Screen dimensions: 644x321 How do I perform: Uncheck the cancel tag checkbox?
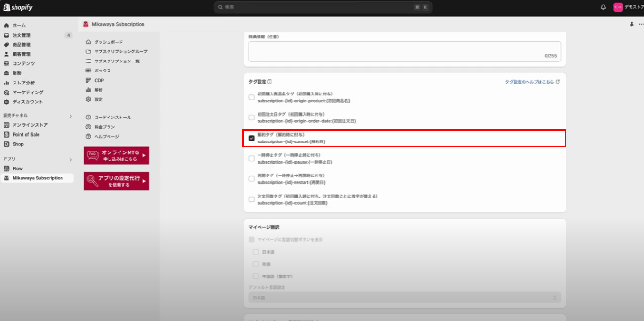pos(251,138)
